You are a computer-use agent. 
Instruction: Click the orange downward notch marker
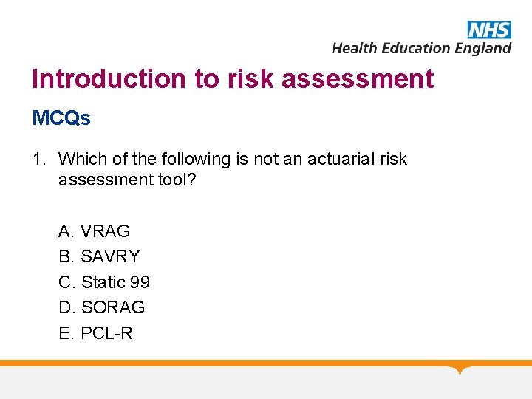pos(461,369)
